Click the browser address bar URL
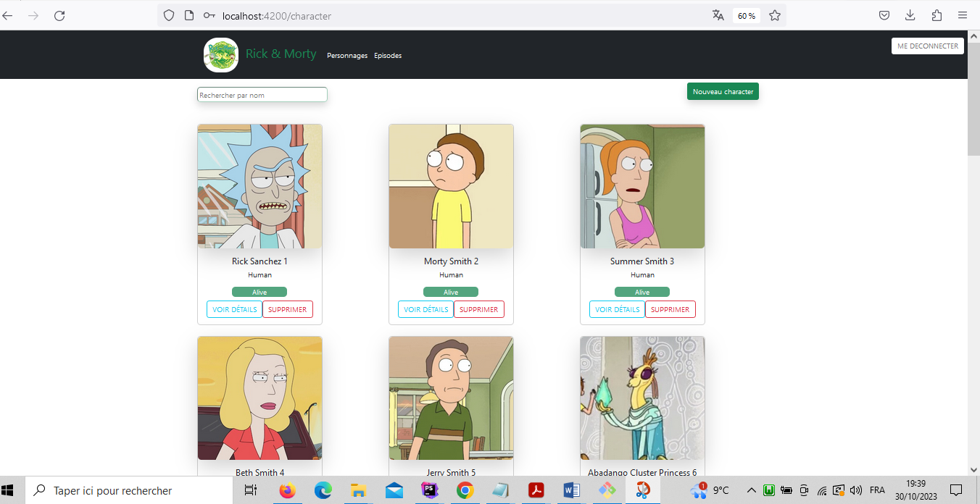 click(x=277, y=15)
